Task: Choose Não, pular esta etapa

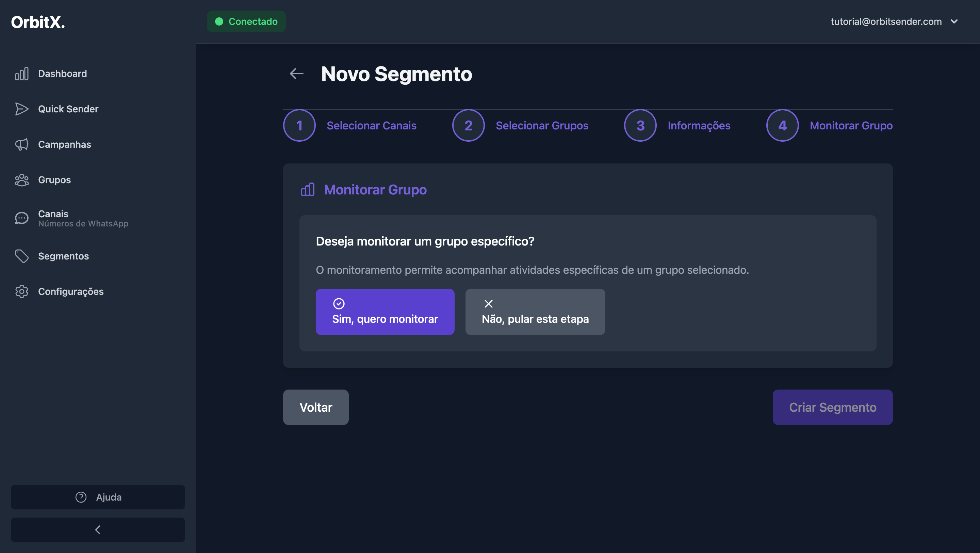Action: [x=535, y=312]
